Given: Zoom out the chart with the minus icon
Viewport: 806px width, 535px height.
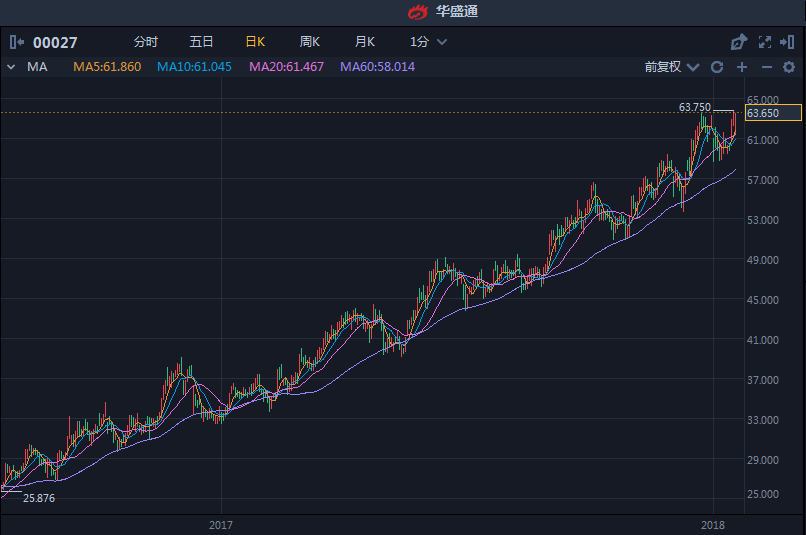Looking at the screenshot, I should 766,67.
